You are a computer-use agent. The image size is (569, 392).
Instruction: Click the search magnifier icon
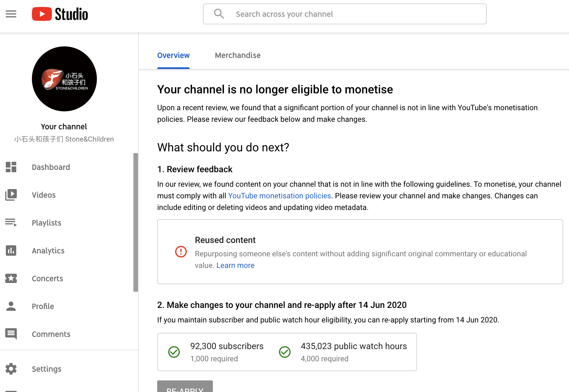tap(219, 14)
